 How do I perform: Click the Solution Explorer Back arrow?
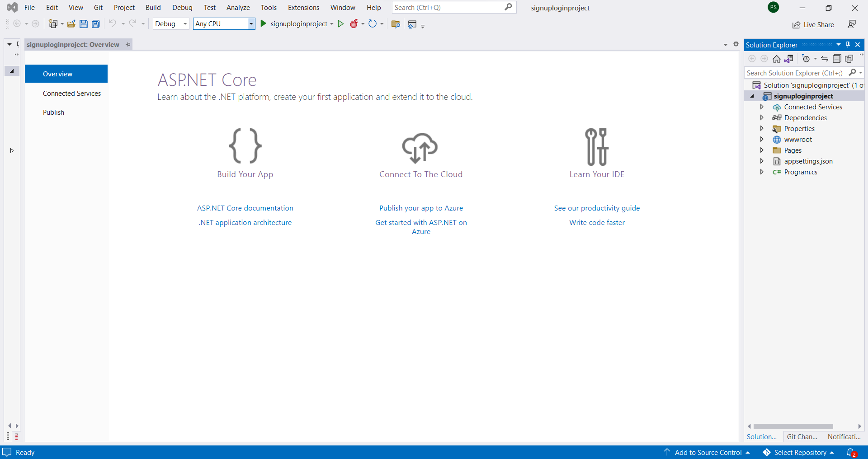point(752,59)
